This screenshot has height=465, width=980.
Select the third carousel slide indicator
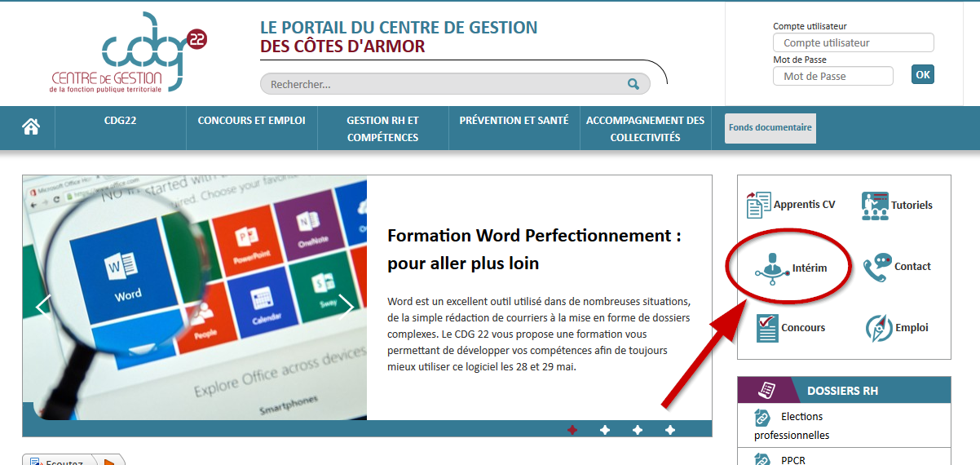coord(638,430)
